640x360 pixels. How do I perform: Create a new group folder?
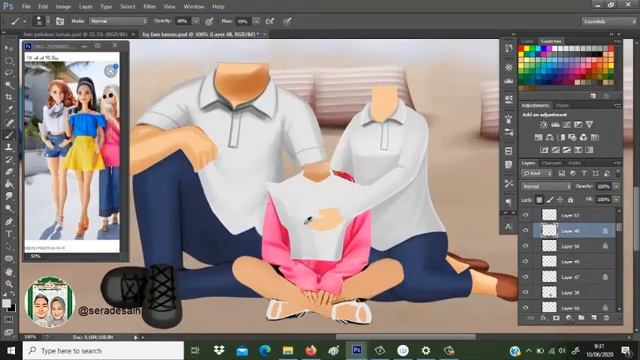pos(581,318)
